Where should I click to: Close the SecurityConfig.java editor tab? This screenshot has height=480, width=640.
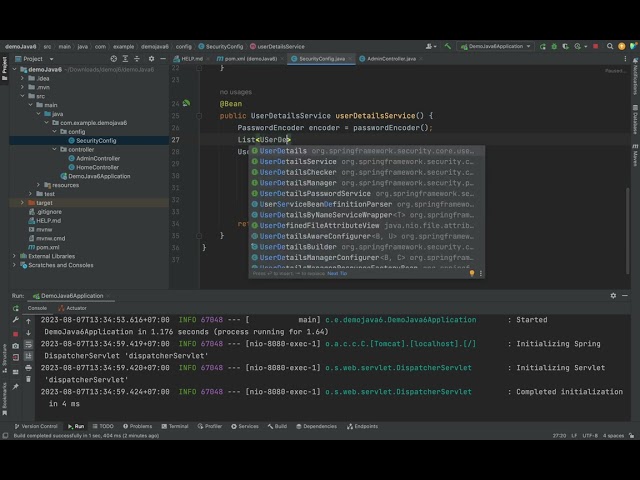[x=350, y=59]
